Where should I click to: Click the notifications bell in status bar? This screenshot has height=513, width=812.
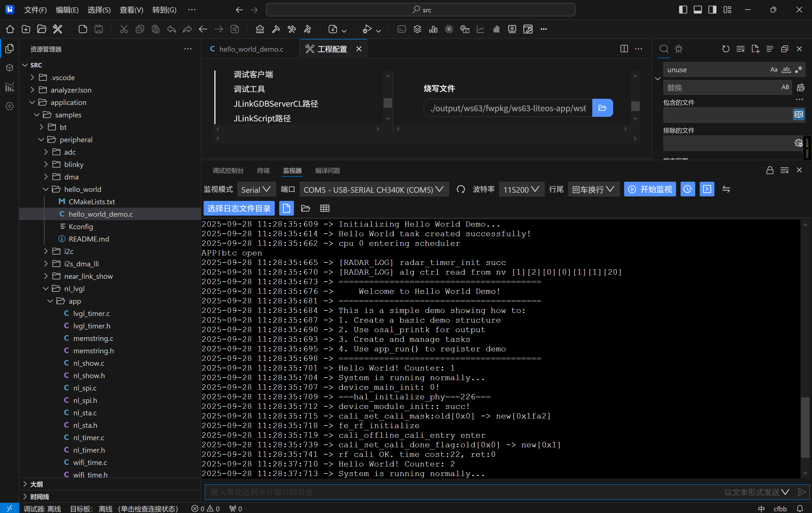(800, 508)
